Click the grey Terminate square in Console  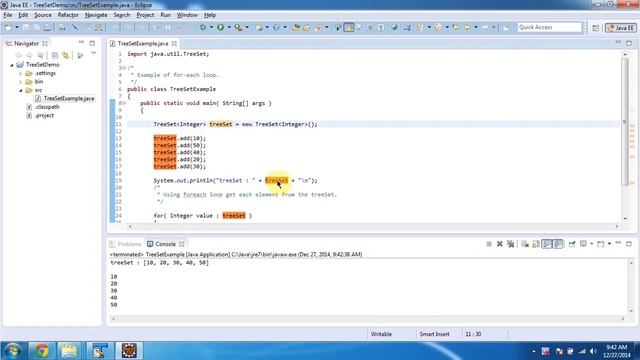[489, 244]
